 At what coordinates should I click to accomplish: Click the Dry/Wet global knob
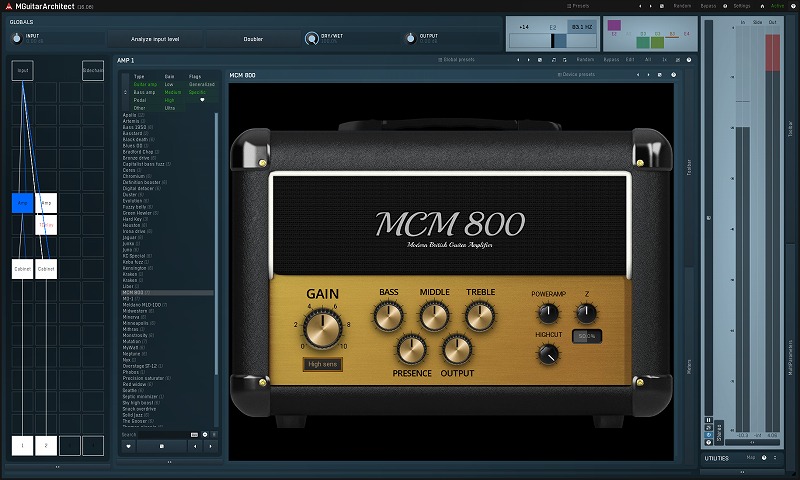tap(311, 39)
